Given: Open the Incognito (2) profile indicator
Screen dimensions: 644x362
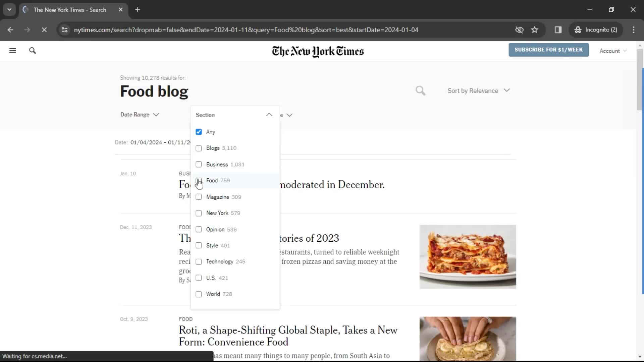Looking at the screenshot, I should [596, 30].
